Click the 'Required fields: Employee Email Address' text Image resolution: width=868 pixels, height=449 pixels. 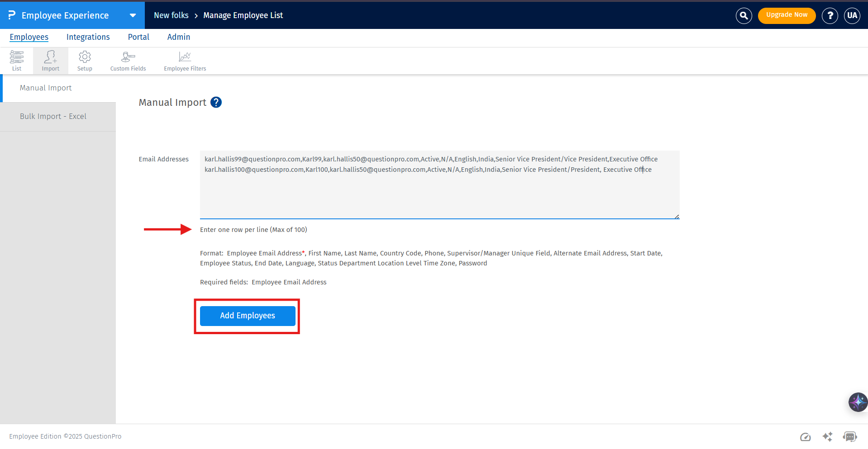coord(263,282)
